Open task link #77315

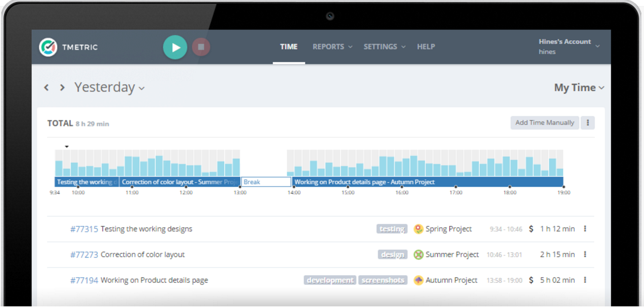[84, 229]
